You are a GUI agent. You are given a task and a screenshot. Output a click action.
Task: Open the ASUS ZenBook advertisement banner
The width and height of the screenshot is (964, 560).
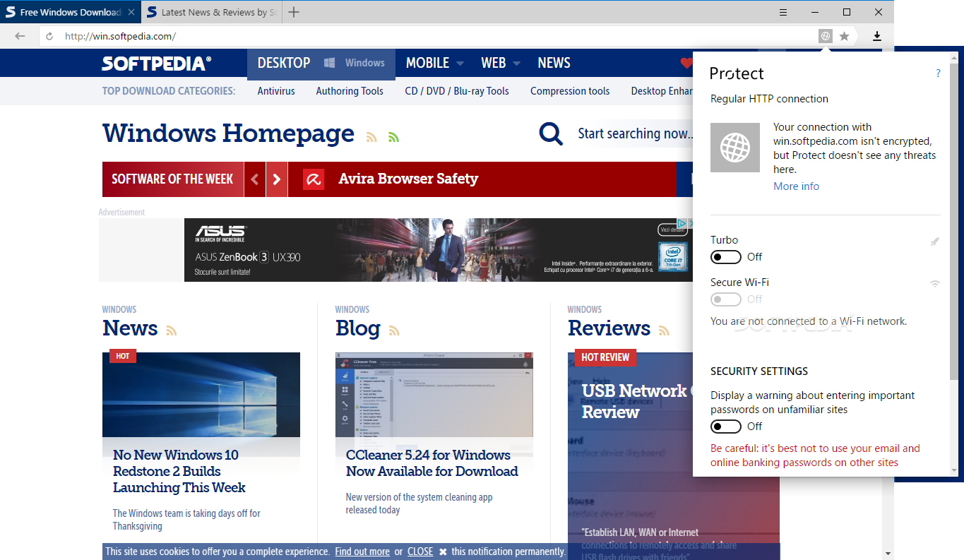coord(438,250)
